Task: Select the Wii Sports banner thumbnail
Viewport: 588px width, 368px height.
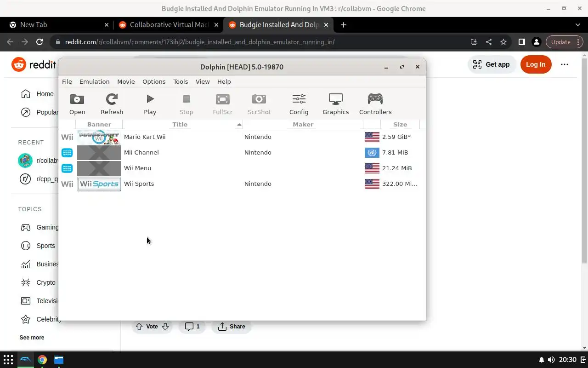Action: click(99, 184)
